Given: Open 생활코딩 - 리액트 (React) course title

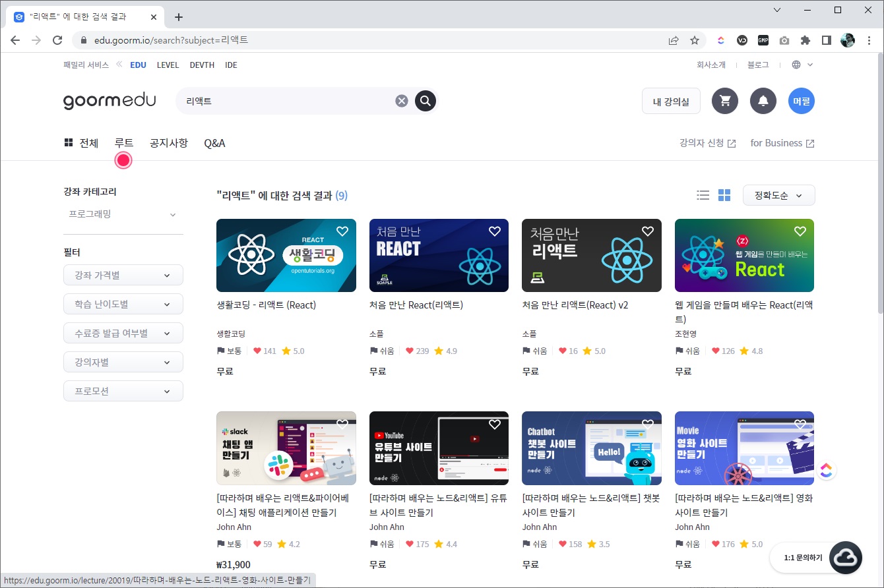Looking at the screenshot, I should coord(267,305).
